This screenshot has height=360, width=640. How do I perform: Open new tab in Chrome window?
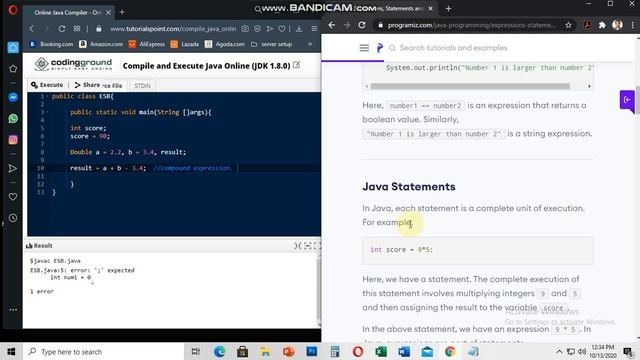point(448,8)
